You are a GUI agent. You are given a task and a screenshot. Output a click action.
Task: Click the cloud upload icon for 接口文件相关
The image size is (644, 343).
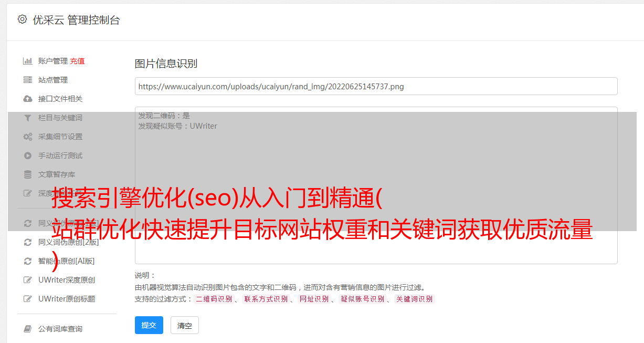pyautogui.click(x=28, y=99)
